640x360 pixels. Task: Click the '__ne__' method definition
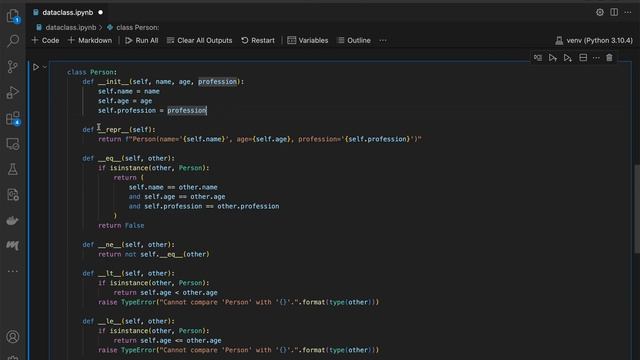point(129,244)
